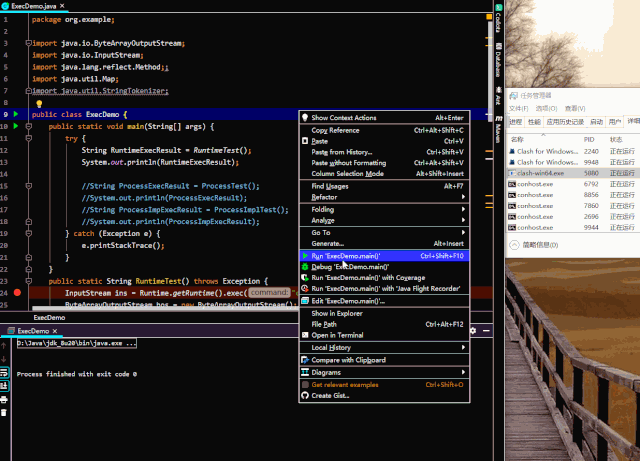Click the run gutter arrow beside main method
This screenshot has width=640, height=461.
[x=16, y=126]
